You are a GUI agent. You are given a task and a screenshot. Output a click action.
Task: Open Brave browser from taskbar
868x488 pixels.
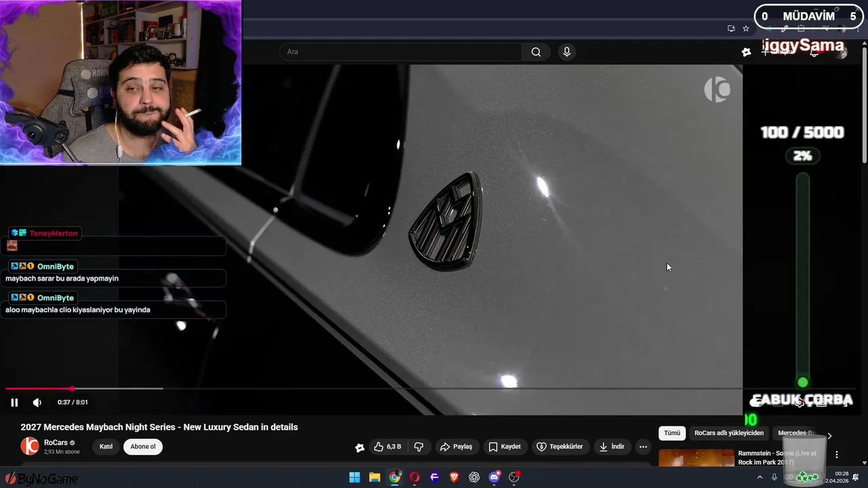(x=454, y=477)
